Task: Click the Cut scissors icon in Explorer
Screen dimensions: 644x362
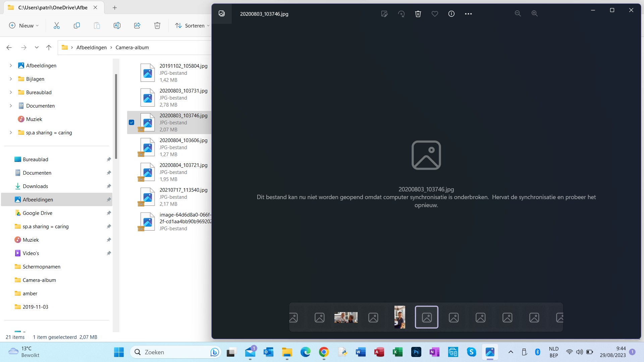Action: tap(57, 25)
